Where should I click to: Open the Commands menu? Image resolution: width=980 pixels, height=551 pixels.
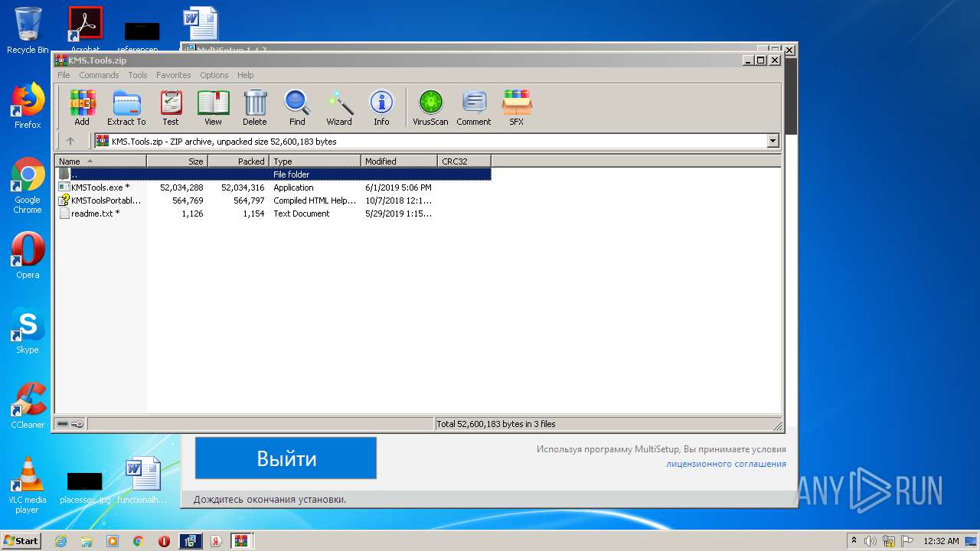(x=99, y=75)
